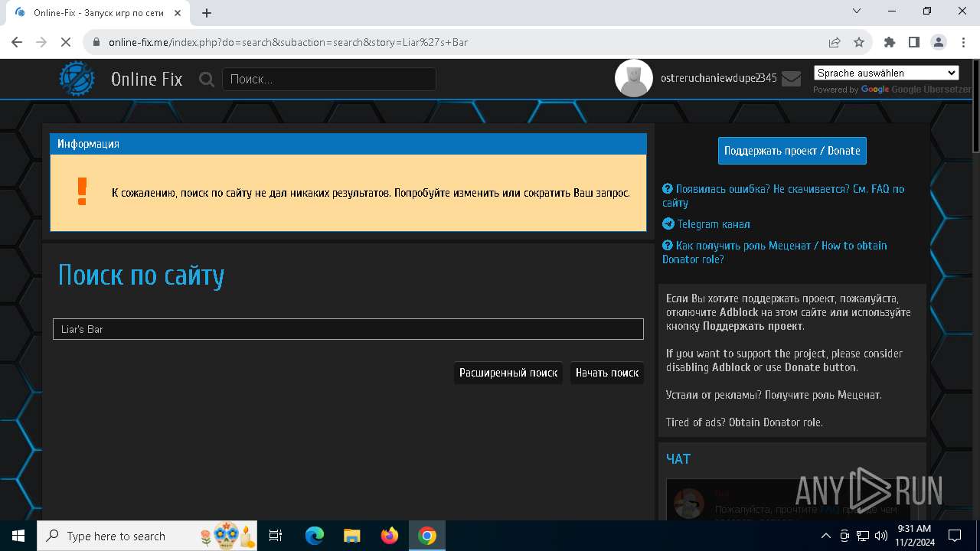The image size is (980, 551).
Task: Open the volume icon in the tray
Action: 881,536
